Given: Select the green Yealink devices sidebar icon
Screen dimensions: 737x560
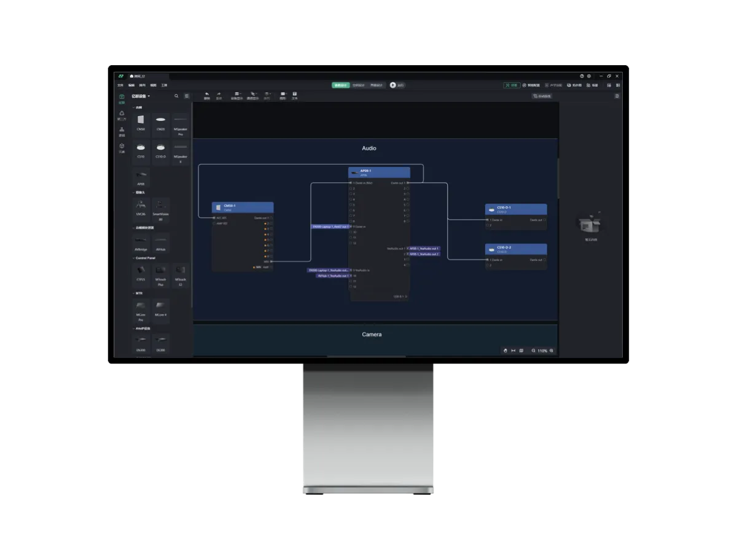Looking at the screenshot, I should click(122, 98).
